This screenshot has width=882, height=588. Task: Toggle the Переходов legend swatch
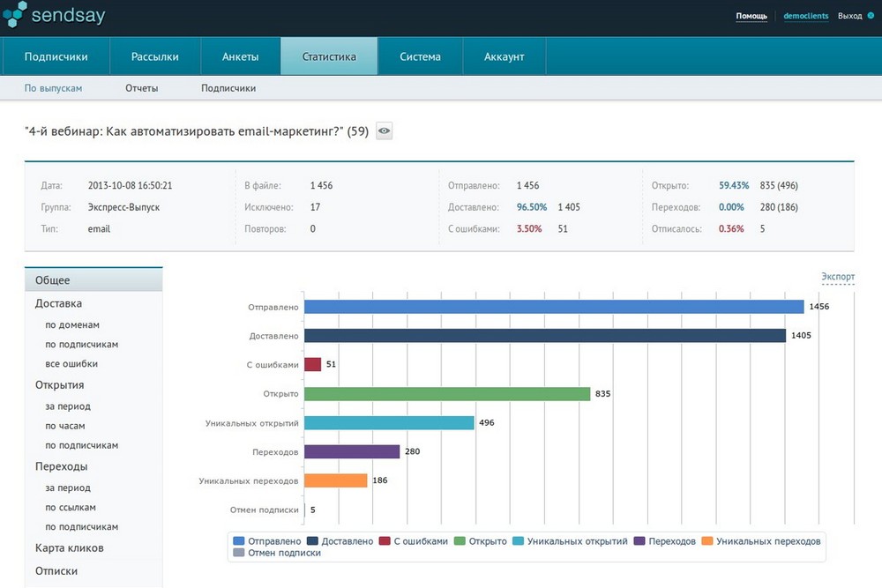click(639, 540)
